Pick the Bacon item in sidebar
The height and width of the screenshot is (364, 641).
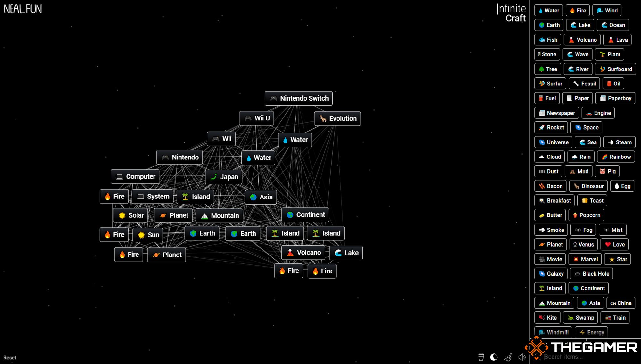(x=550, y=186)
